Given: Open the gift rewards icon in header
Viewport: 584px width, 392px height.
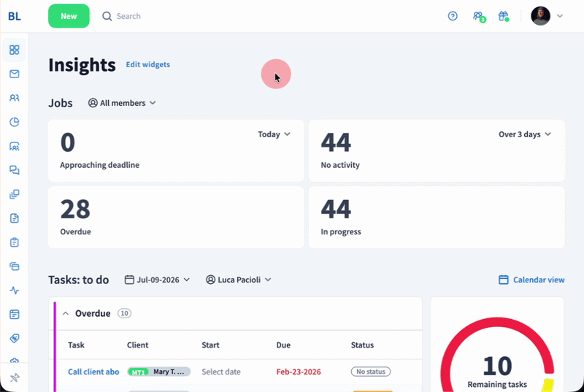Looking at the screenshot, I should (x=504, y=16).
